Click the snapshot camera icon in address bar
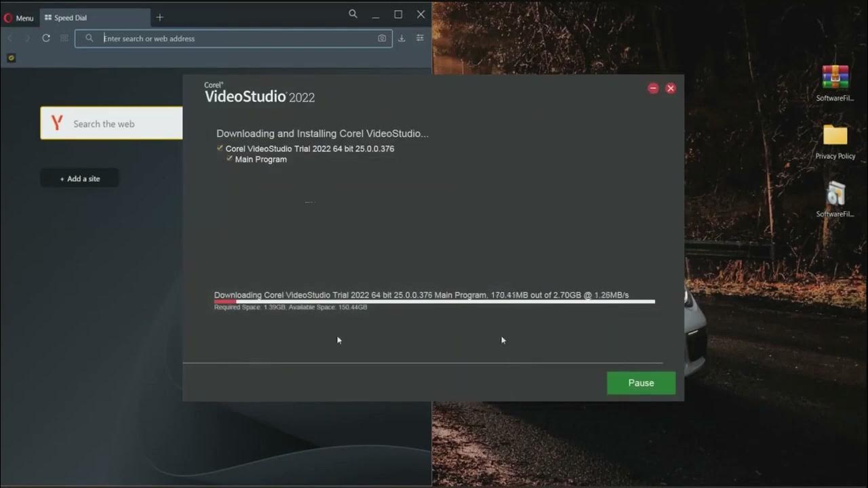 (x=382, y=39)
